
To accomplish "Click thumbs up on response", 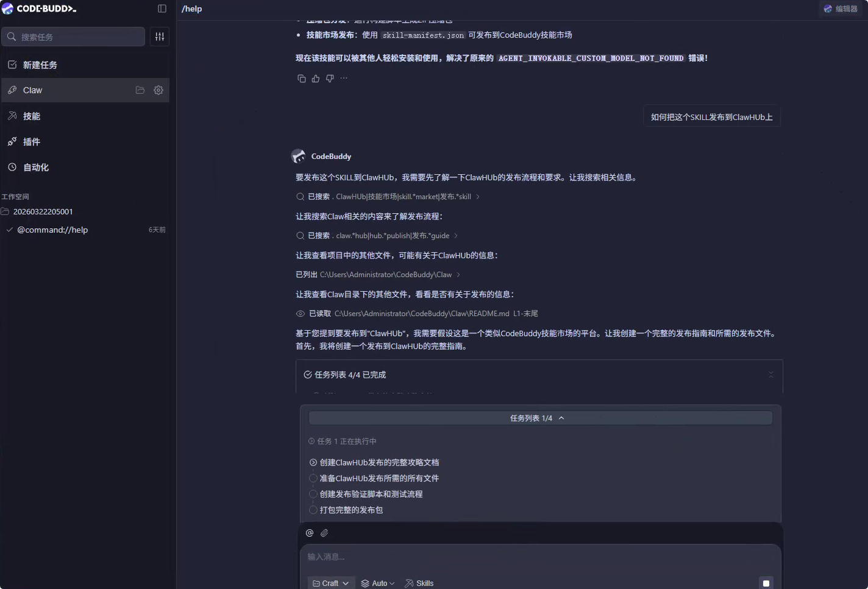I will pyautogui.click(x=316, y=78).
